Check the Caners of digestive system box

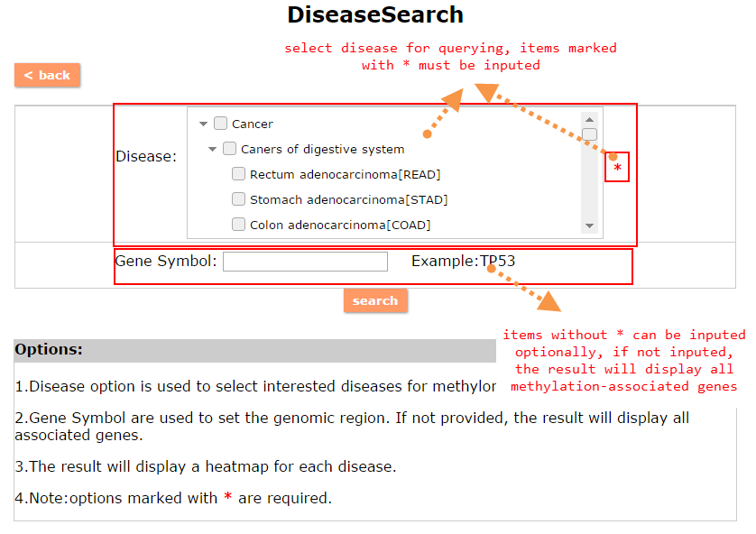[230, 149]
